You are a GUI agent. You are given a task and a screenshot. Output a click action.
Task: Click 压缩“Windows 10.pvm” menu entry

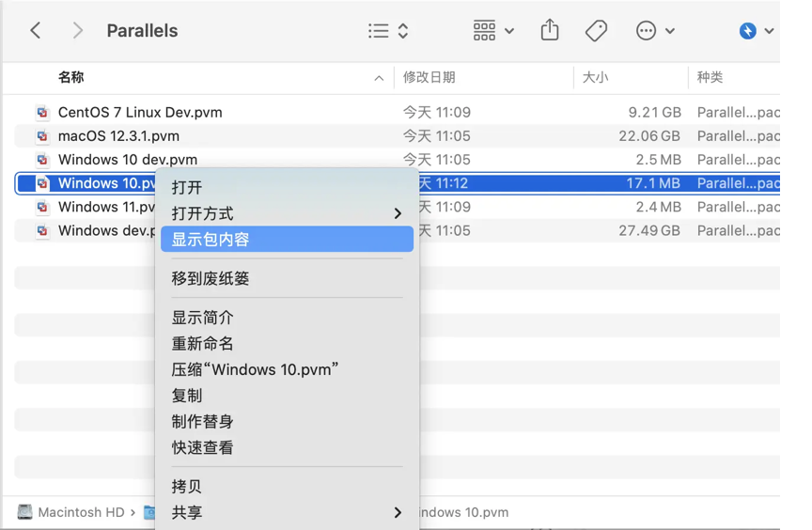tap(255, 369)
